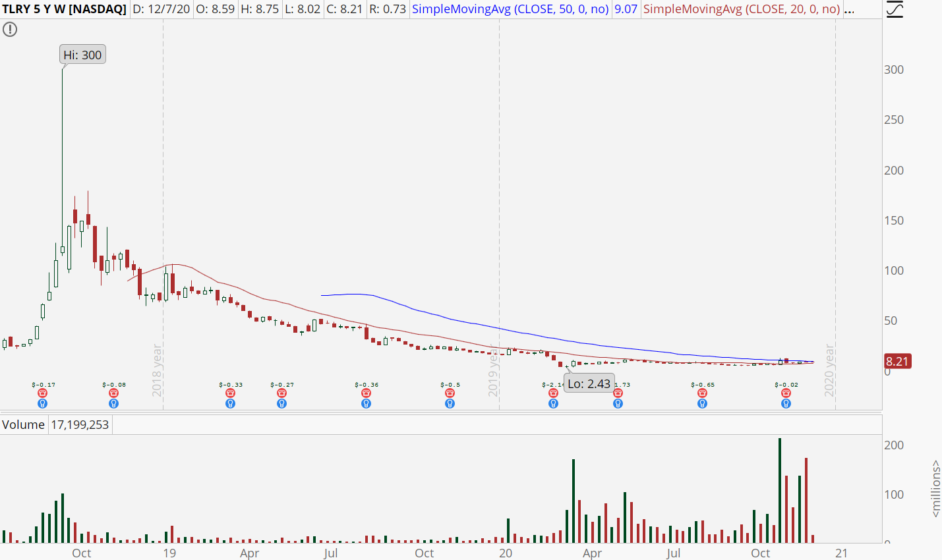Click the 20 year label on time axis
The image size is (942, 560).
[506, 553]
